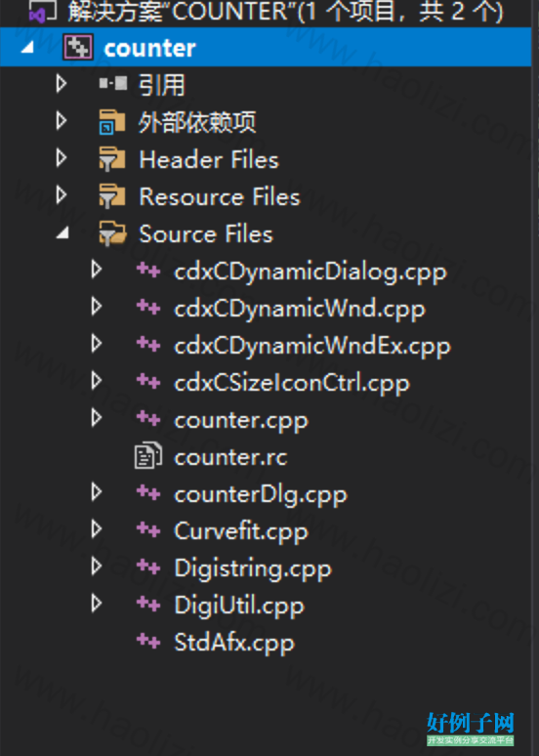Viewport: 539px width, 756px height.
Task: Collapse the Source Files filter
Action: (x=62, y=233)
